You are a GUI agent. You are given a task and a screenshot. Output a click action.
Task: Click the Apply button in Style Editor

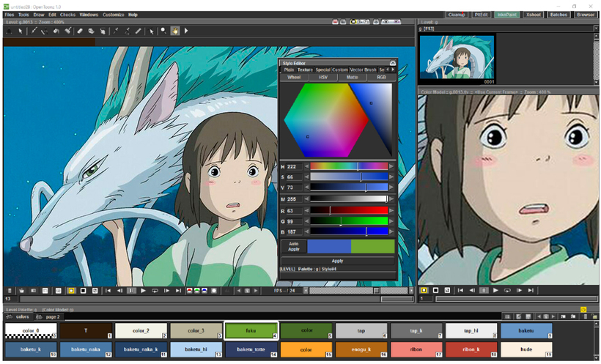pos(337,261)
